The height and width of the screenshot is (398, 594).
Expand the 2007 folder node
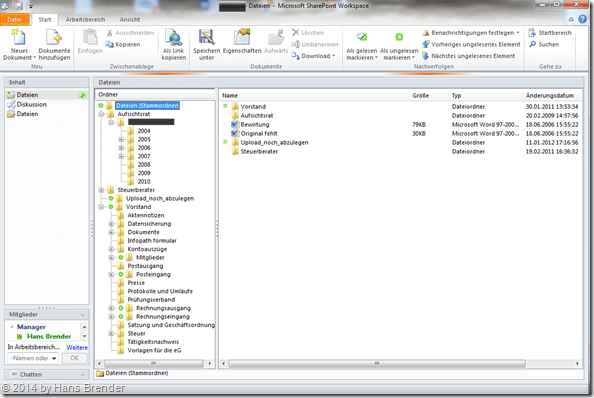pyautogui.click(x=121, y=156)
